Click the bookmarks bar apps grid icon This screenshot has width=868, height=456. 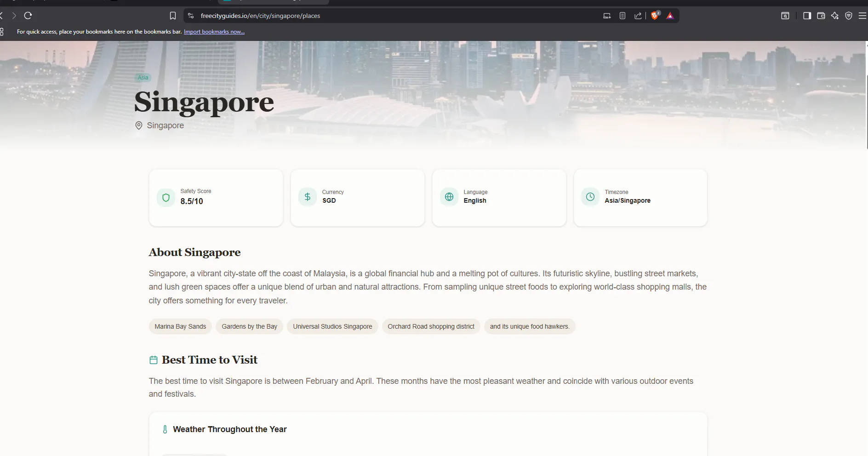2,32
